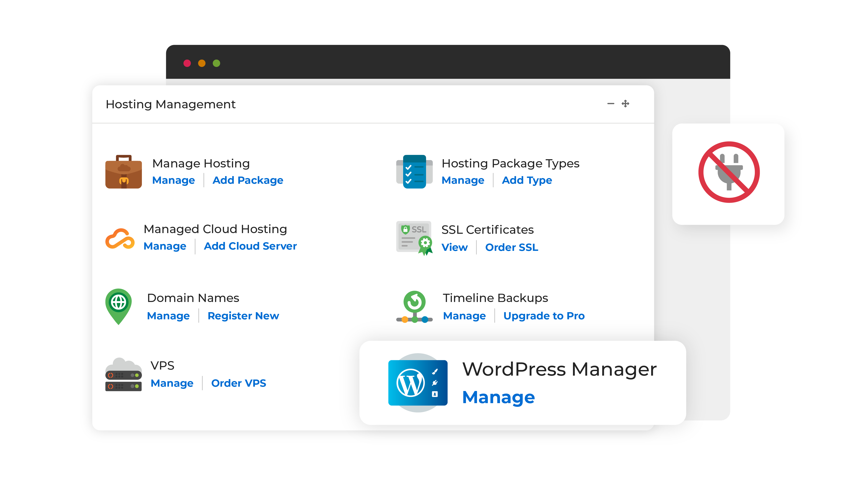Viewport: 868px width, 490px height.
Task: Open Manage under VPS
Action: tap(172, 383)
